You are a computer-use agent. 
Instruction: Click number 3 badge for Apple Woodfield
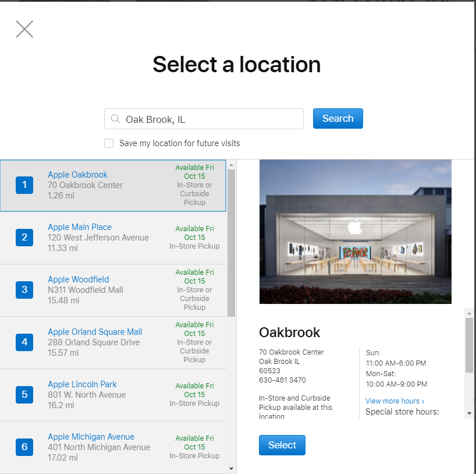(x=24, y=289)
